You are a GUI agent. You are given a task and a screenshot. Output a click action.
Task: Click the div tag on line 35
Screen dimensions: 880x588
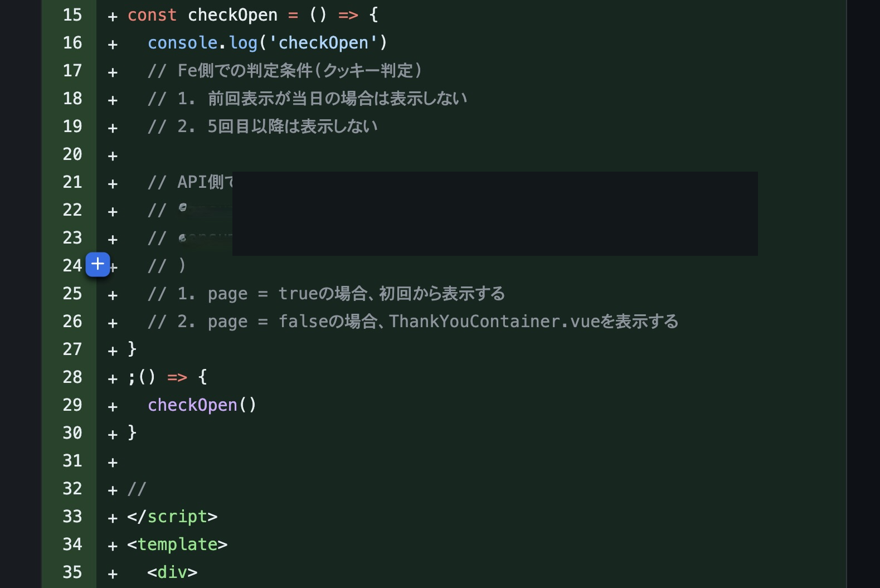[172, 572]
